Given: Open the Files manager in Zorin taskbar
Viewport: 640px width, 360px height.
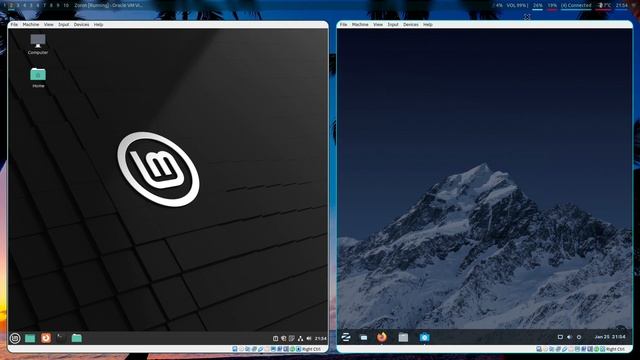Looking at the screenshot, I should click(403, 337).
